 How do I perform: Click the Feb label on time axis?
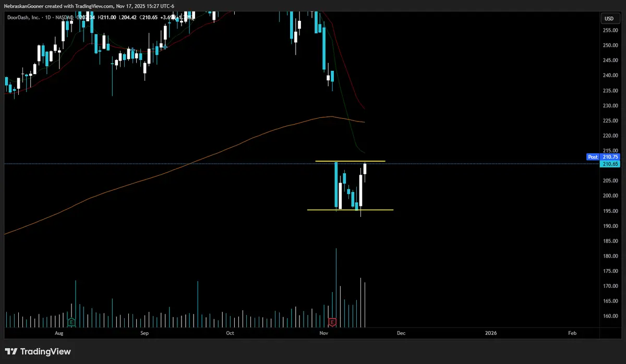coord(572,333)
